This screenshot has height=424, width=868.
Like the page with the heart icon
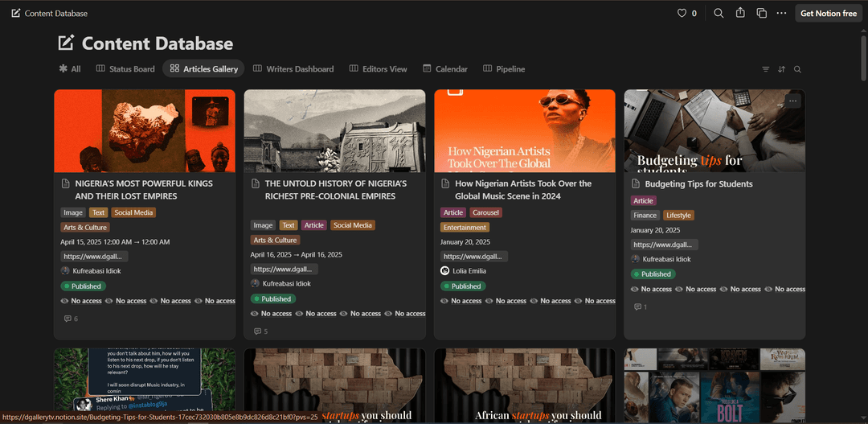[682, 14]
